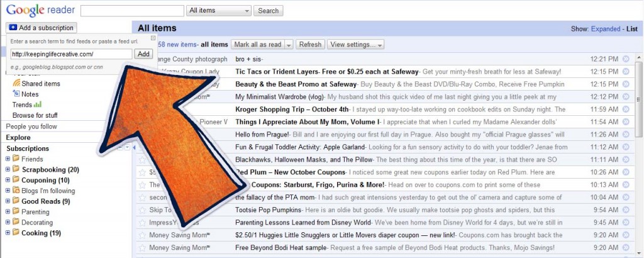Show the 58 new items link
The width and height of the screenshot is (644, 258).
tap(177, 45)
